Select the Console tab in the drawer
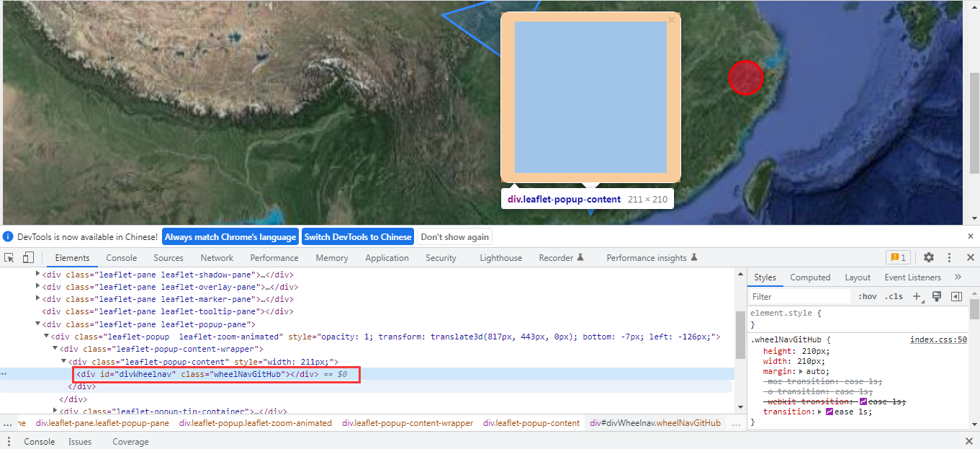The height and width of the screenshot is (449, 980). point(39,442)
